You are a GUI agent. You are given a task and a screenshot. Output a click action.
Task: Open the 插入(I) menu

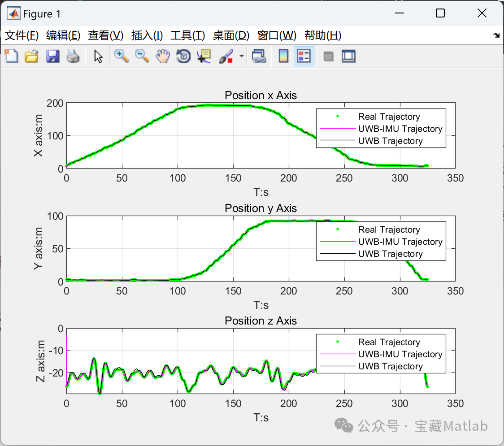pyautogui.click(x=147, y=35)
